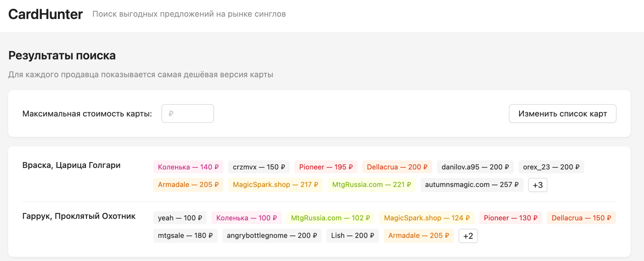The height and width of the screenshot is (261, 644).
Task: Expand +3 more sellers for Враска
Action: [x=537, y=185]
